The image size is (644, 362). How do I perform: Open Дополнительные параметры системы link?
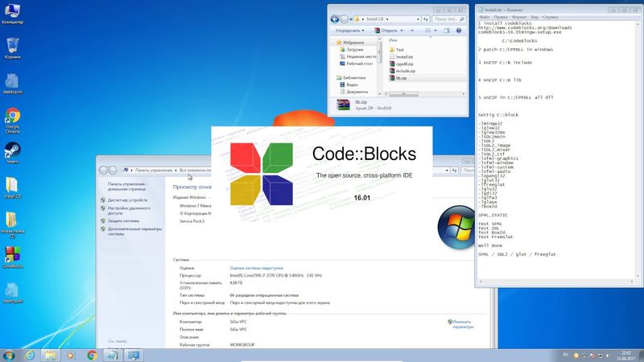pyautogui.click(x=134, y=231)
